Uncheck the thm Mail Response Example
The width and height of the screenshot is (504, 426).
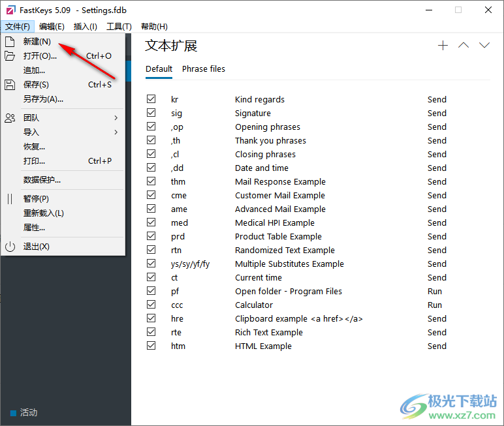click(x=151, y=181)
